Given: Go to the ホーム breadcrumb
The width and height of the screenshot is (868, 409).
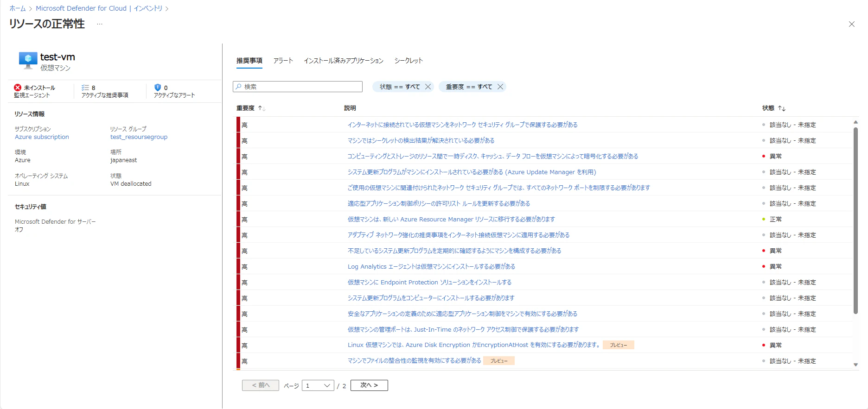Looking at the screenshot, I should click(18, 8).
